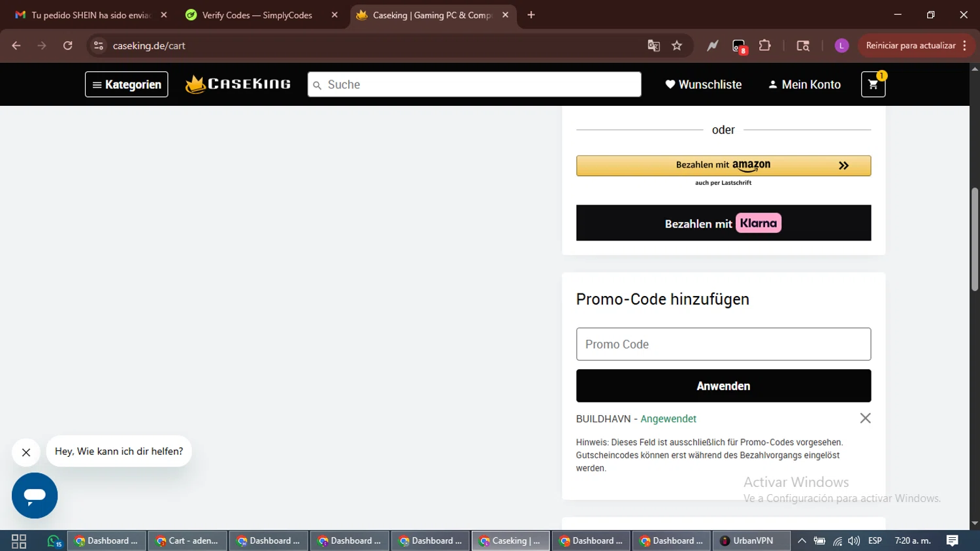Open the blue chat widget

pos(35,495)
